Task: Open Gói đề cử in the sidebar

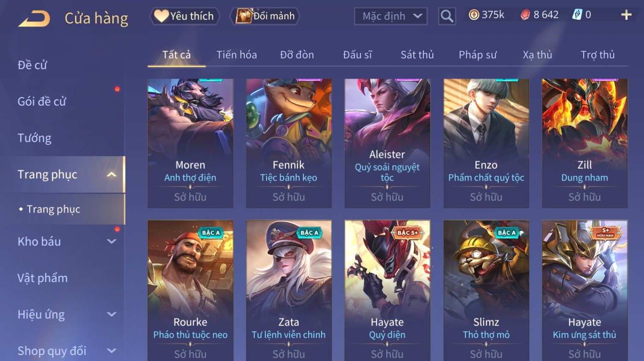Action: click(x=42, y=102)
